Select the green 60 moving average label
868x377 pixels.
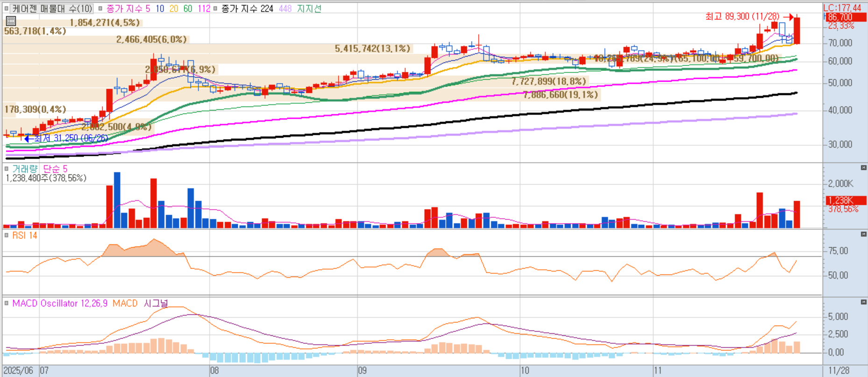click(188, 8)
